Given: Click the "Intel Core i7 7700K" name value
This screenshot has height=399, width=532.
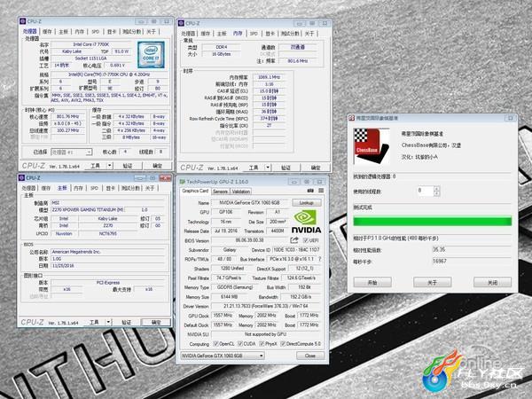Looking at the screenshot, I should click(x=91, y=44).
